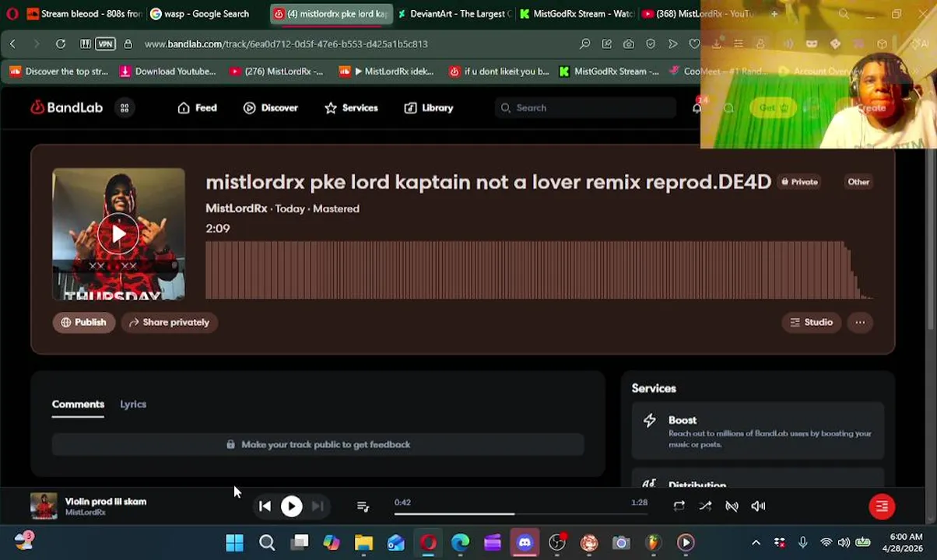Open Task View from taskbar
The image size is (937, 560).
[300, 542]
